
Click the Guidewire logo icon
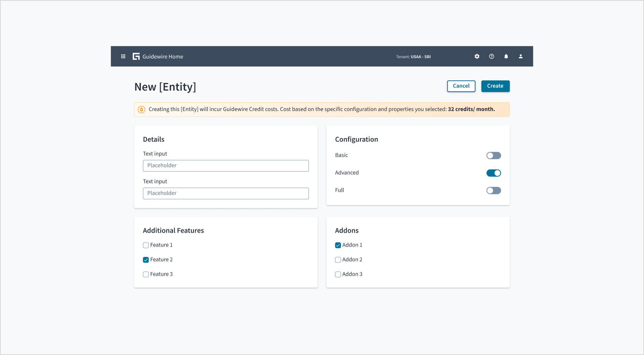[x=136, y=57]
